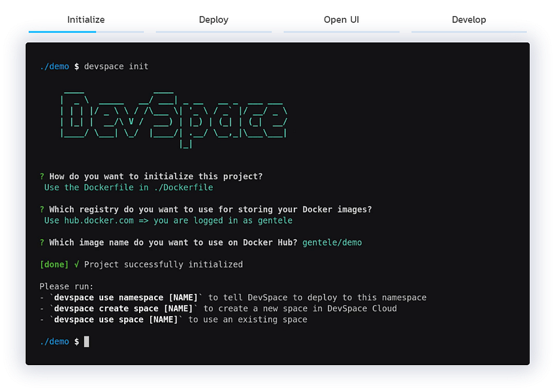Switch to the Initialize tab
The image size is (559, 392).
pos(86,20)
